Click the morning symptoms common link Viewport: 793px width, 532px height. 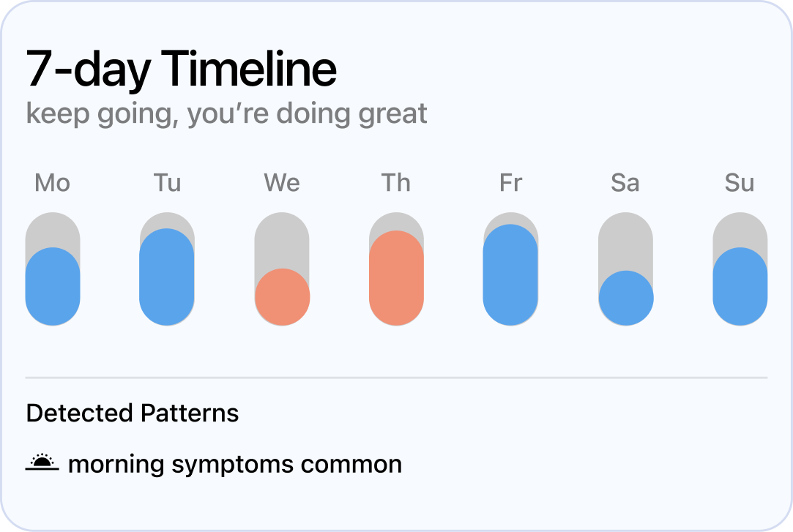click(x=234, y=464)
